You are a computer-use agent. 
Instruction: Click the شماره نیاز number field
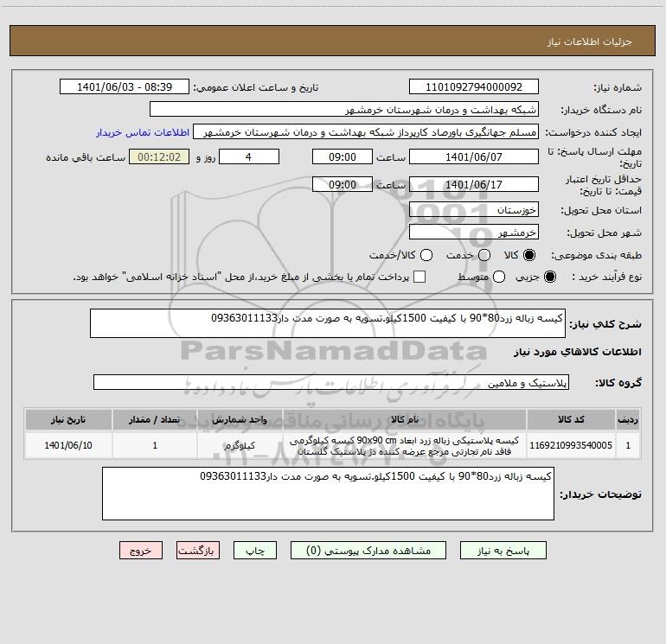click(473, 87)
